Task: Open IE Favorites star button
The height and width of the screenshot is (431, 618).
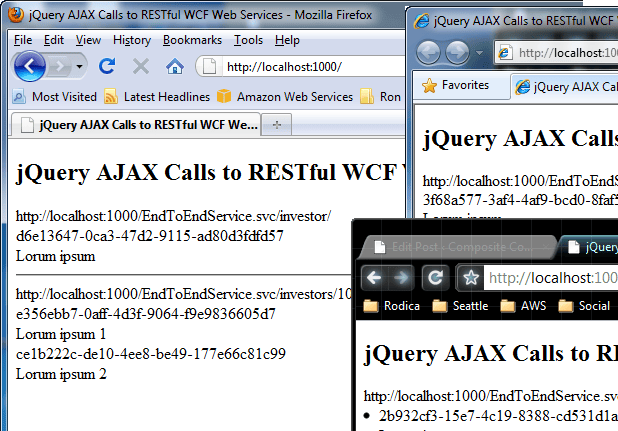Action: pyautogui.click(x=456, y=85)
